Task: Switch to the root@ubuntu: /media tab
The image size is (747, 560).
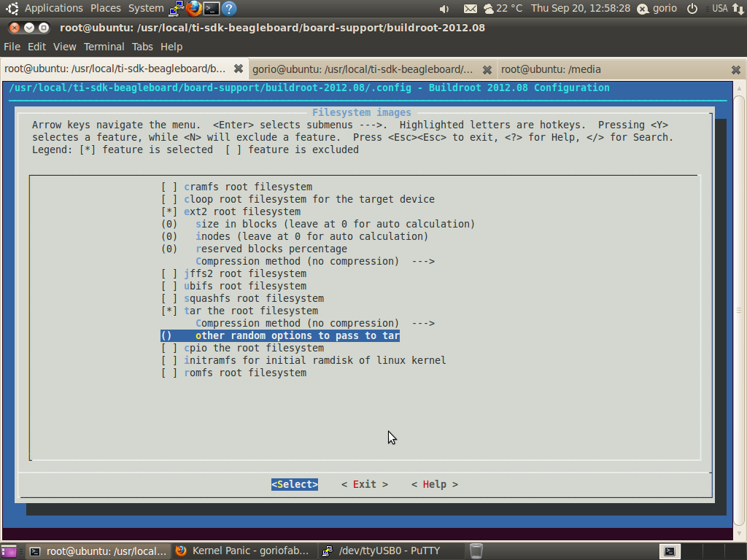Action: 622,69
